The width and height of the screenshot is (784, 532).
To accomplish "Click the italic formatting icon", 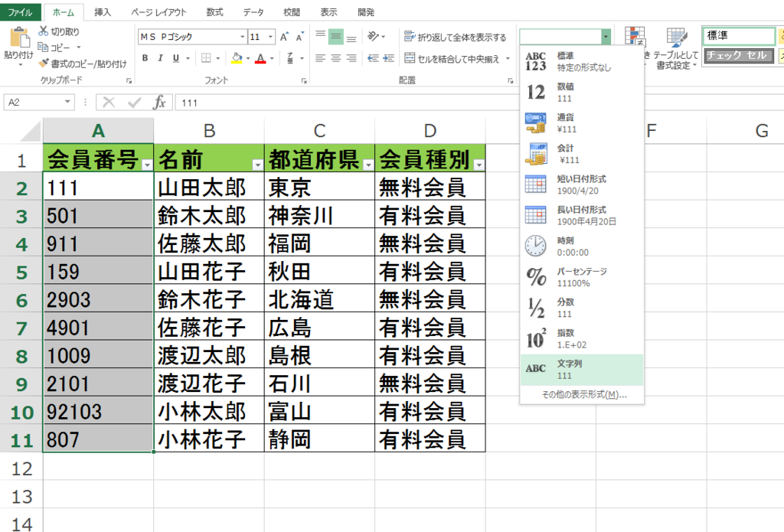I will click(161, 57).
